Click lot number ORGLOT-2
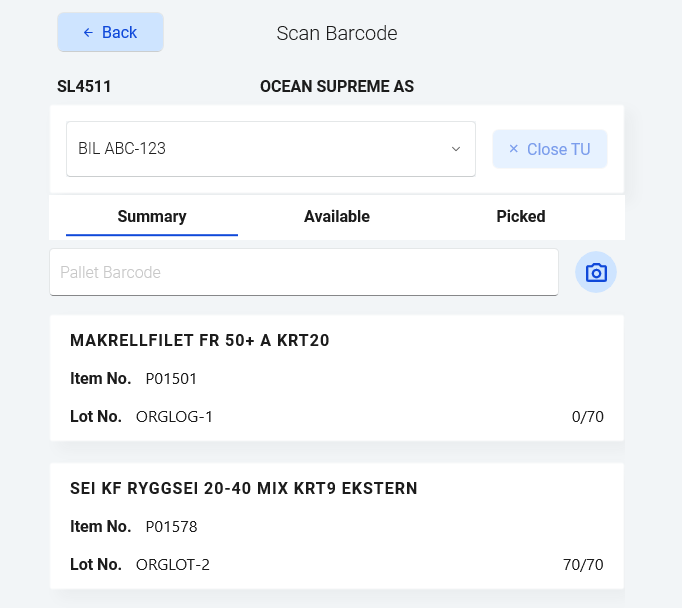Image resolution: width=682 pixels, height=608 pixels. [x=173, y=565]
